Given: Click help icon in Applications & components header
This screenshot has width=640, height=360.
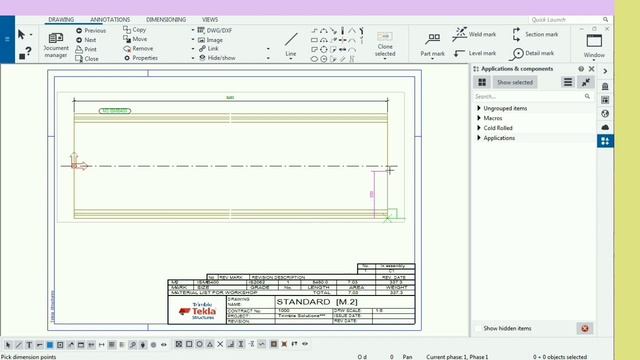Looking at the screenshot, I should coord(581,69).
